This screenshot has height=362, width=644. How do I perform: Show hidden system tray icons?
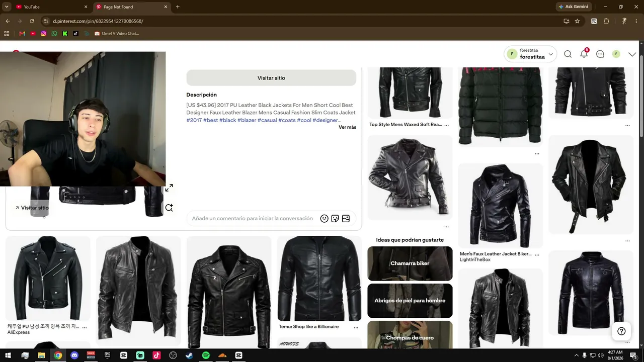[x=577, y=355]
